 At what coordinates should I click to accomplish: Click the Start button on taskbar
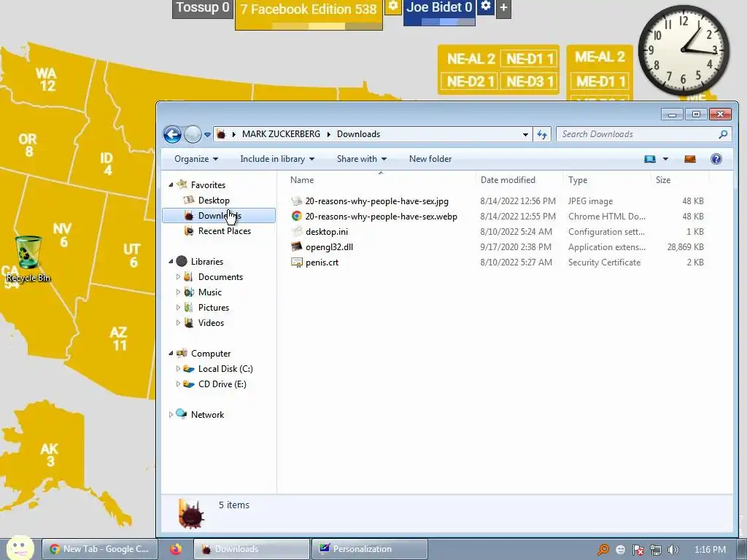tap(20, 548)
